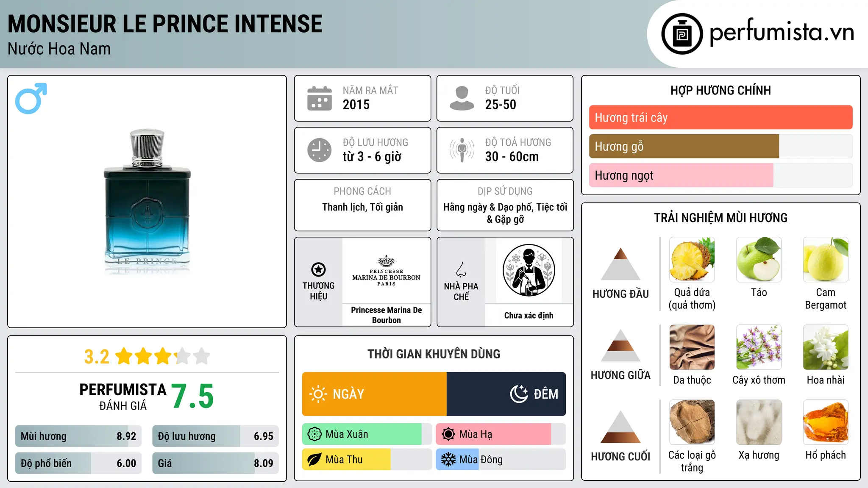Screen dimensions: 868x488
Task: Click the pyramid icon above Hương cuối
Action: (620, 426)
